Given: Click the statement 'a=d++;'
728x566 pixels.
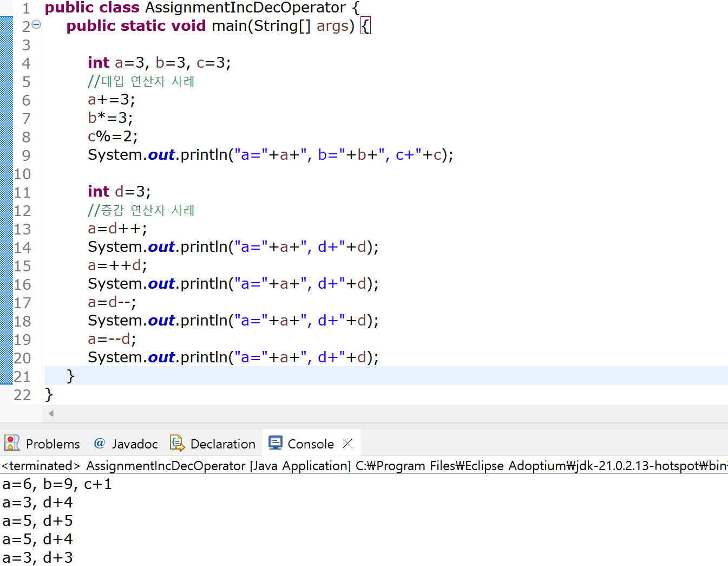Looking at the screenshot, I should (117, 229).
